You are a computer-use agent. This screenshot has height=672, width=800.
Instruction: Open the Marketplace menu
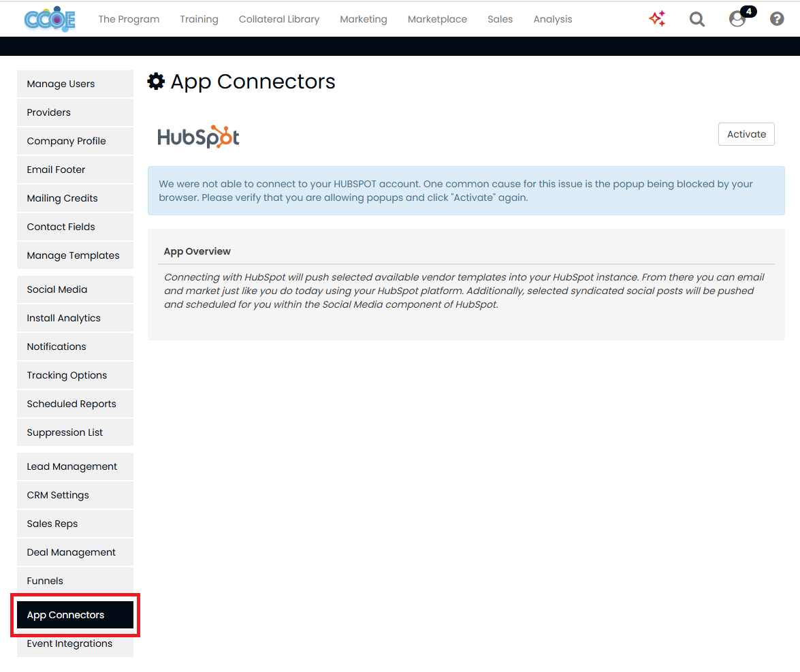click(437, 19)
